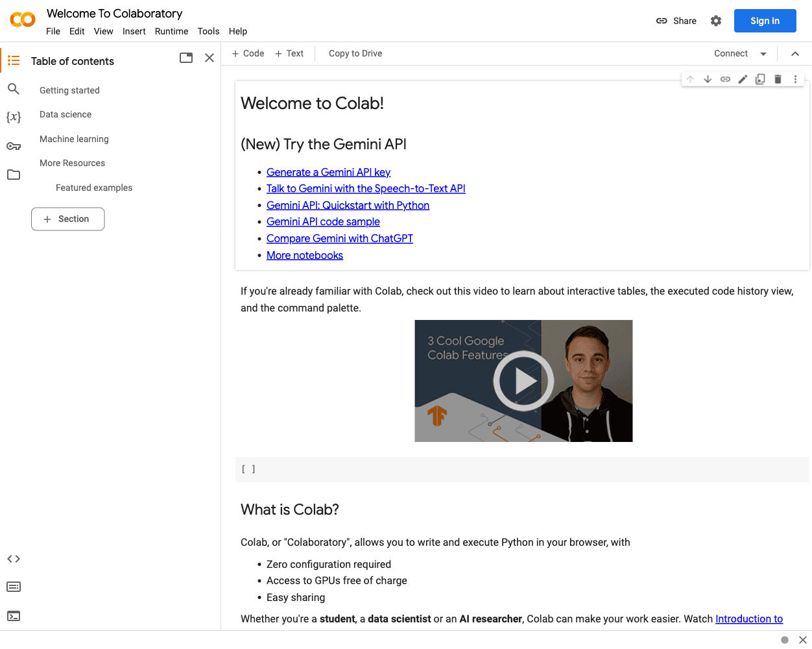
Task: Open More notebooks link
Action: coord(305,255)
